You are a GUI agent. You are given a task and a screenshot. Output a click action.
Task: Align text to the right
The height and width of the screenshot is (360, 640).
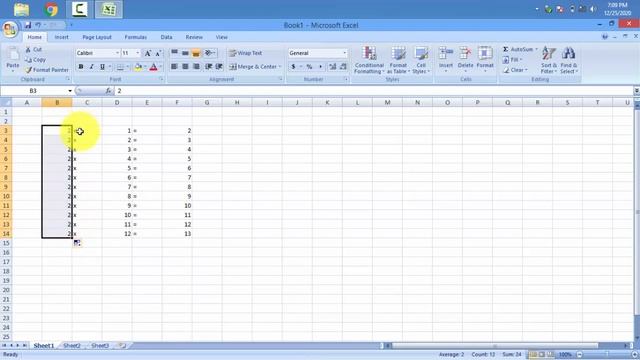tap(196, 67)
